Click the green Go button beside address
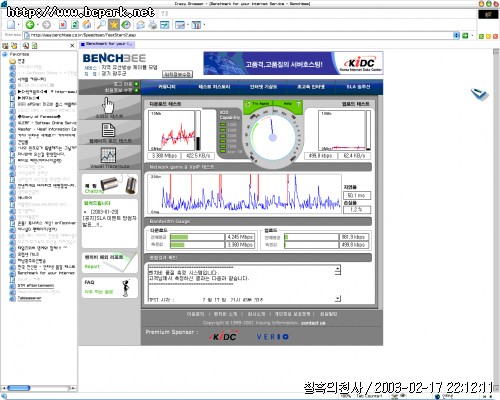 coord(465,35)
